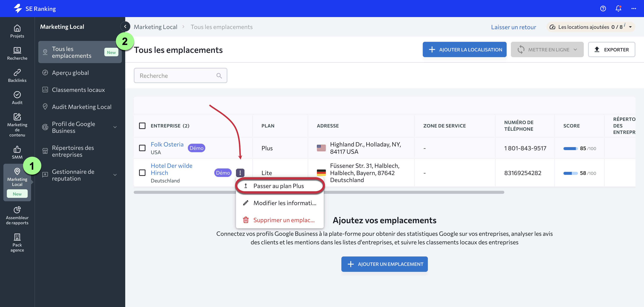Click phone number 83169254282

(523, 173)
